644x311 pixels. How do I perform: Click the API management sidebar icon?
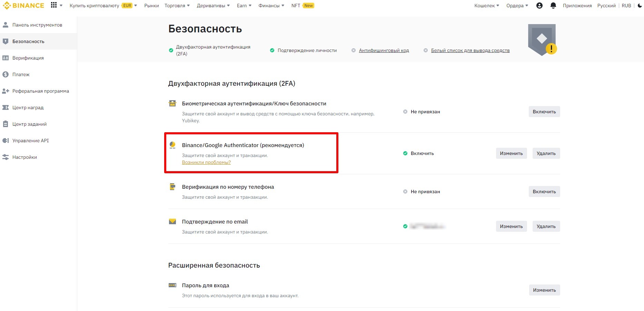6,141
